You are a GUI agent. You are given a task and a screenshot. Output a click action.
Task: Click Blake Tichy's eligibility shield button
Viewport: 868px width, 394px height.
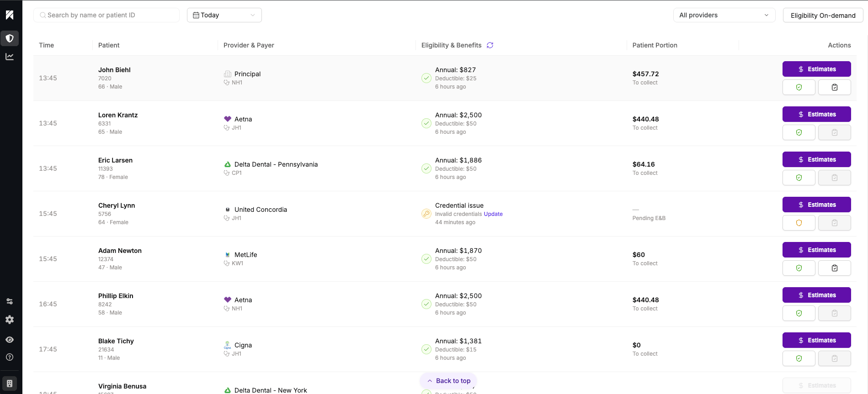pyautogui.click(x=799, y=358)
